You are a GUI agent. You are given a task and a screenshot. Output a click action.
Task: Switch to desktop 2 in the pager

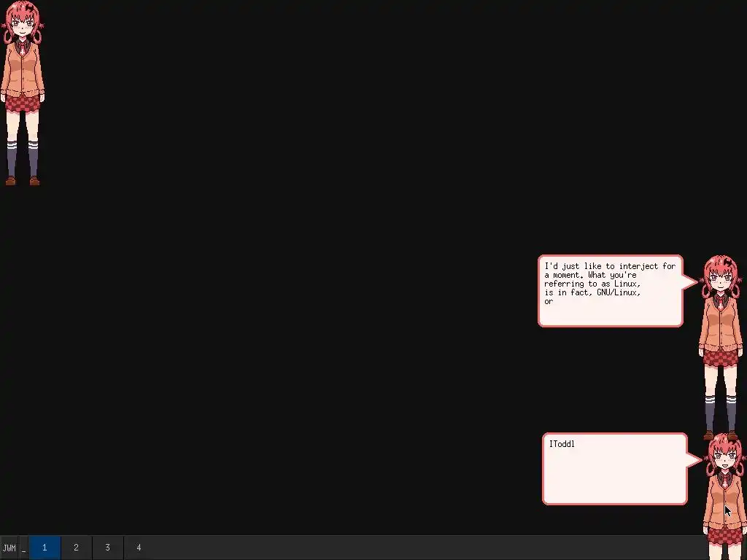pos(76,548)
